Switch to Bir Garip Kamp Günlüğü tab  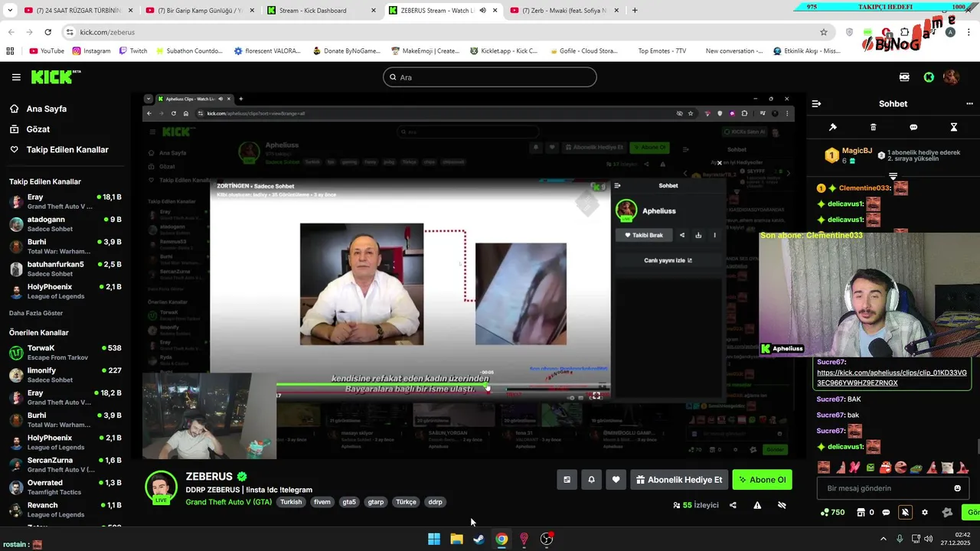click(198, 11)
